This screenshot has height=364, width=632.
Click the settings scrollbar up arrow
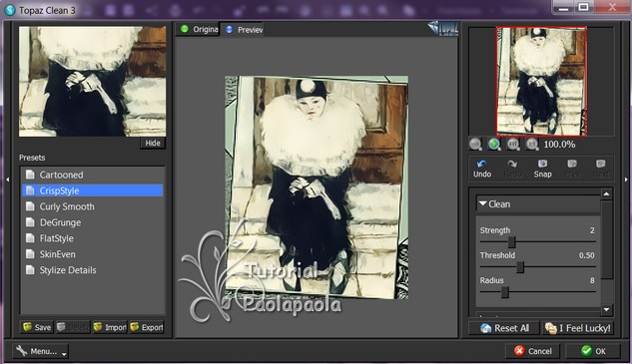(x=607, y=194)
